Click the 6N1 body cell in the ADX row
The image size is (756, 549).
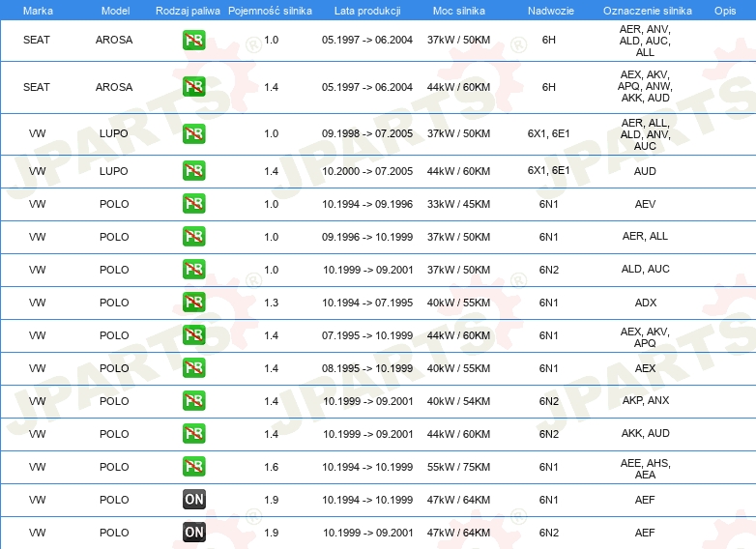pyautogui.click(x=549, y=303)
